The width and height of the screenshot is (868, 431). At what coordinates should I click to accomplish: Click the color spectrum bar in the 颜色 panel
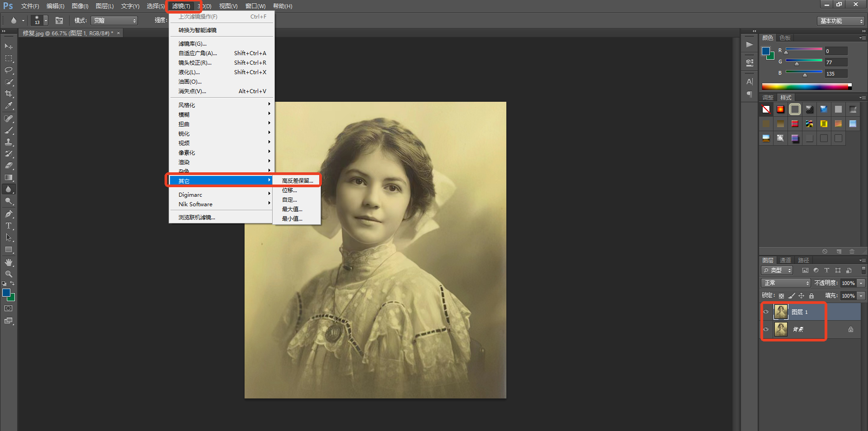click(806, 86)
